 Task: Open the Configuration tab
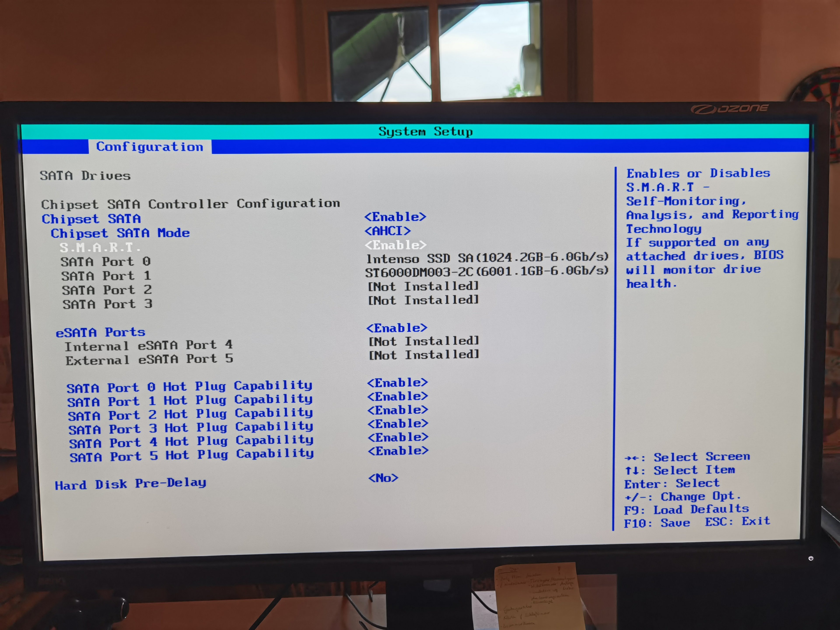coord(150,147)
